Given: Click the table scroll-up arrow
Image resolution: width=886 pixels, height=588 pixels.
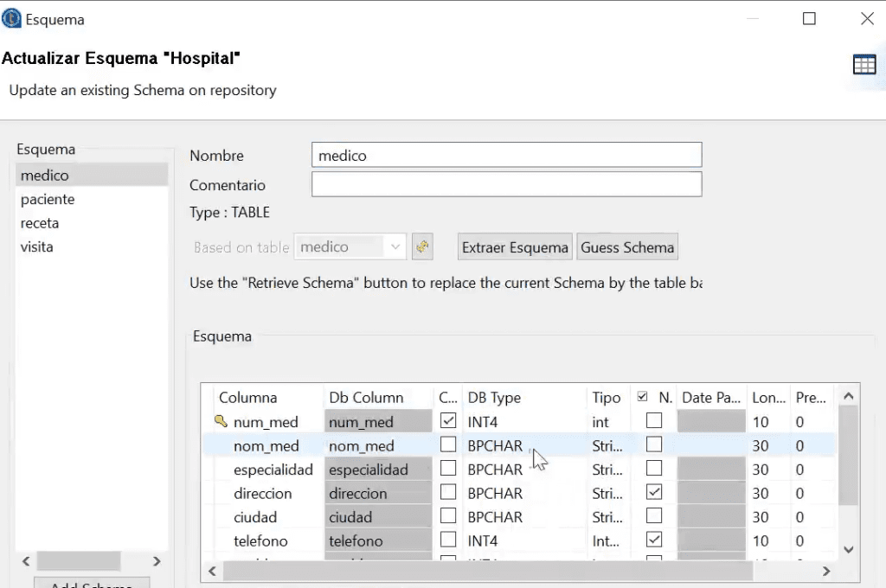Looking at the screenshot, I should [x=848, y=397].
